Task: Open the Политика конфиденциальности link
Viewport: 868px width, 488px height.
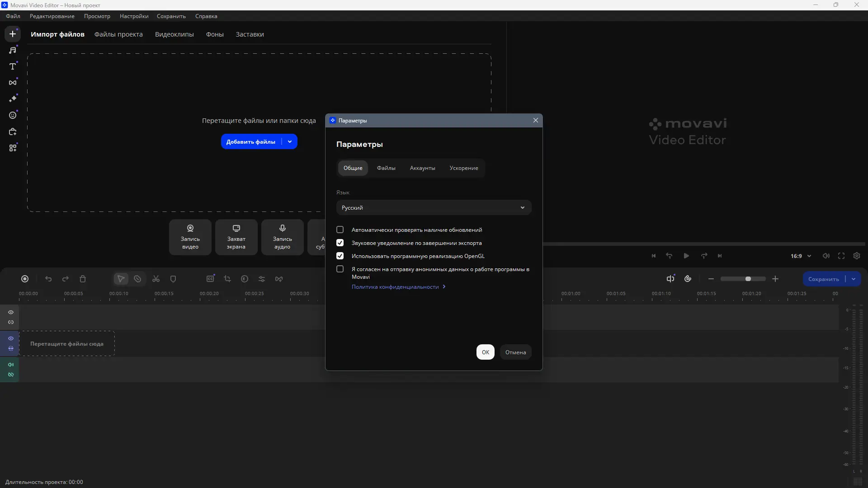Action: point(395,287)
